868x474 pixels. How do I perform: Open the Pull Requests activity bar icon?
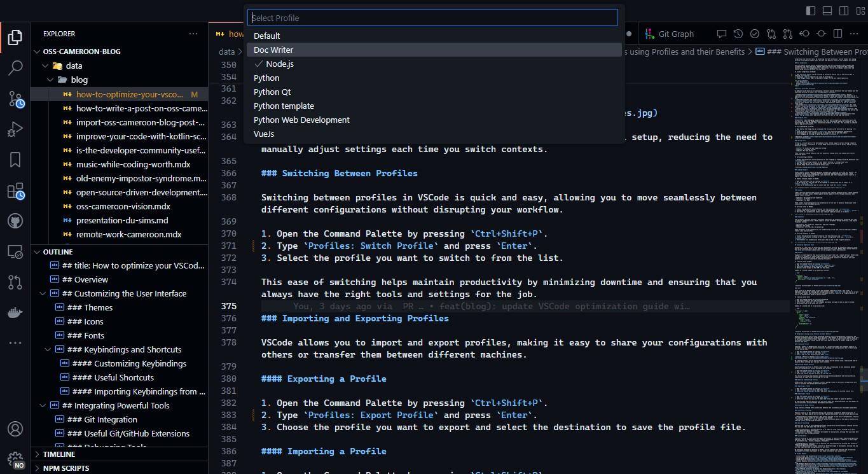(15, 282)
